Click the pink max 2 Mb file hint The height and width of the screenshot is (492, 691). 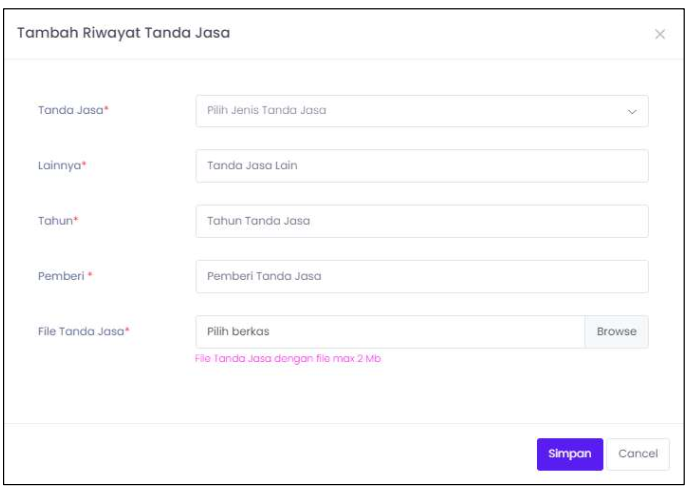tap(289, 359)
